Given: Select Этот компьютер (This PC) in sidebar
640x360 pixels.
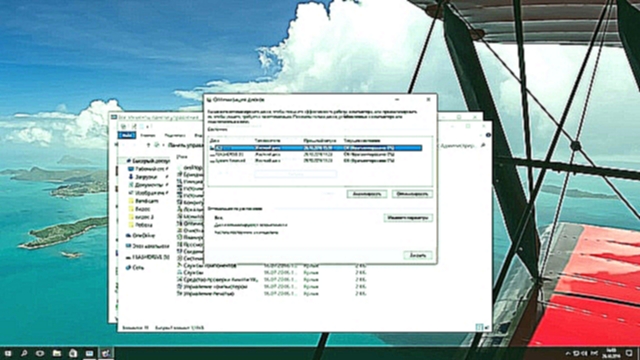Looking at the screenshot, I should pos(147,246).
